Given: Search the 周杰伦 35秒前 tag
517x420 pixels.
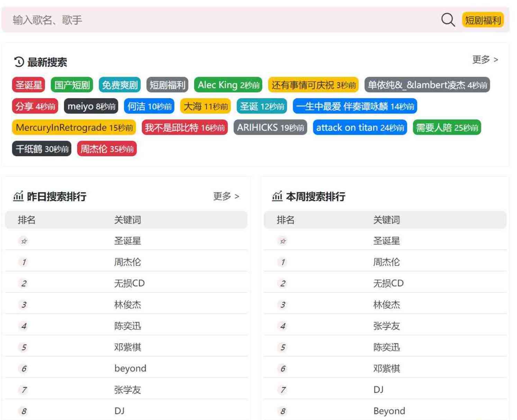Looking at the screenshot, I should [107, 149].
